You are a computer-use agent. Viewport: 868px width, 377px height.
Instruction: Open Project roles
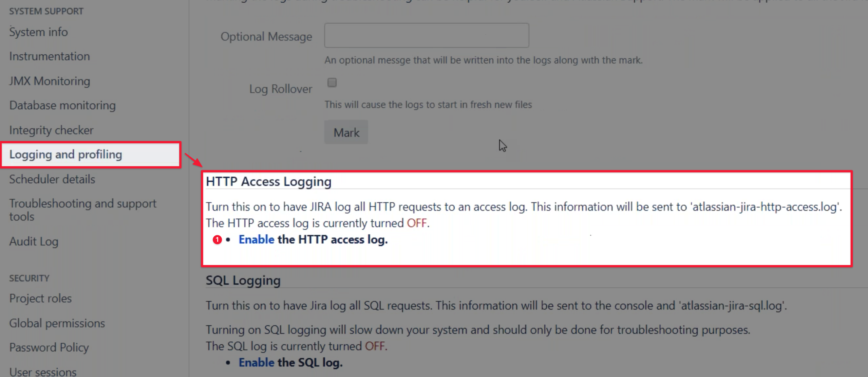(40, 298)
